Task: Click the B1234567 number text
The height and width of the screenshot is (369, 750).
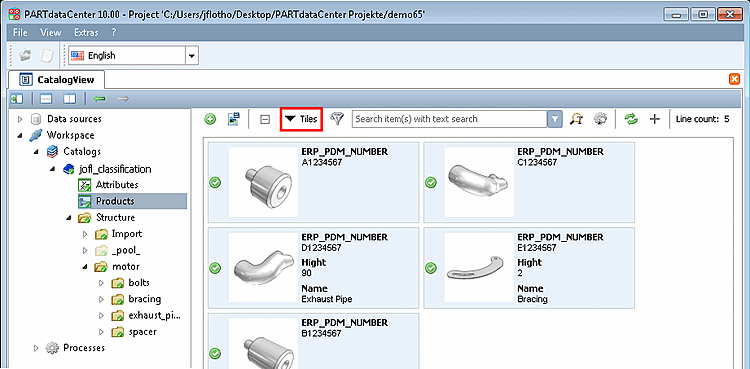Action: point(321,333)
